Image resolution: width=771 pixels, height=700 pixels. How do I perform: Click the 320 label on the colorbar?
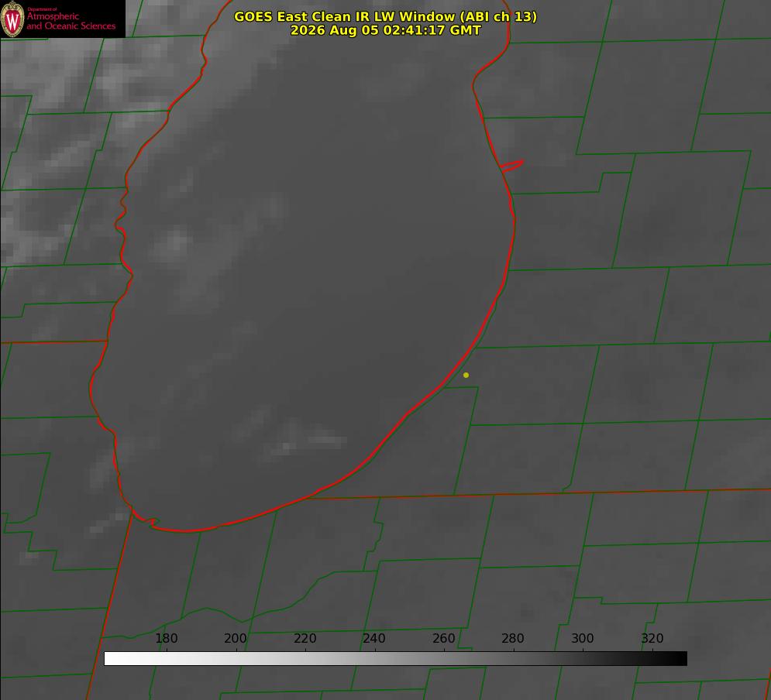coord(652,638)
